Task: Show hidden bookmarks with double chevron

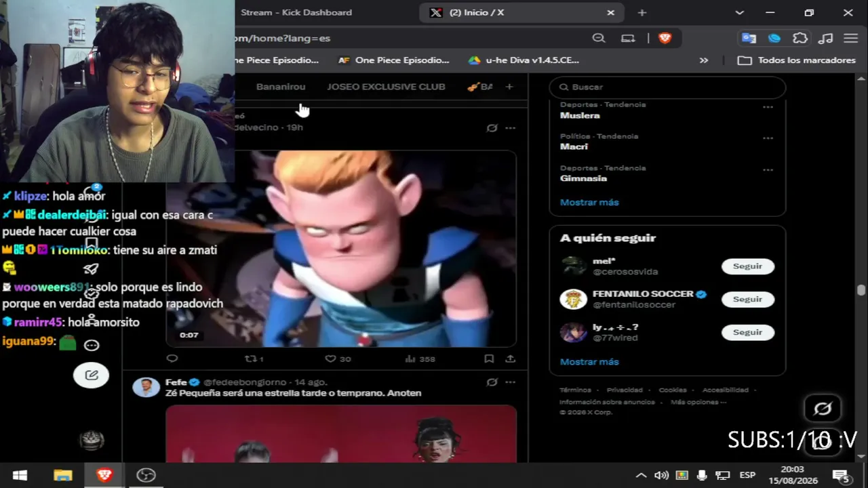Action: pyautogui.click(x=704, y=60)
